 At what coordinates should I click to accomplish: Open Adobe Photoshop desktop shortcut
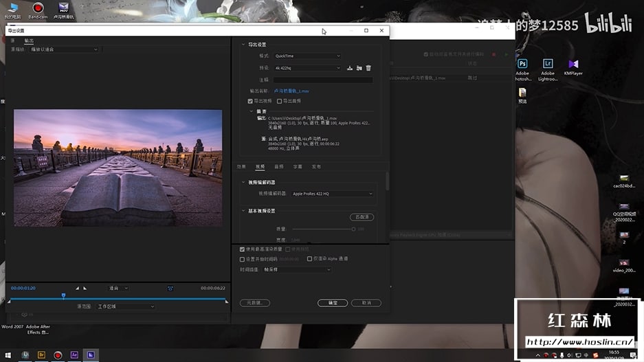tap(522, 70)
